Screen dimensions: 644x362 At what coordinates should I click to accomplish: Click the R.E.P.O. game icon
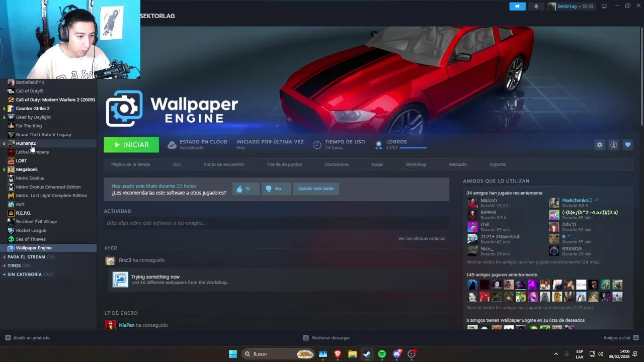coord(11,213)
